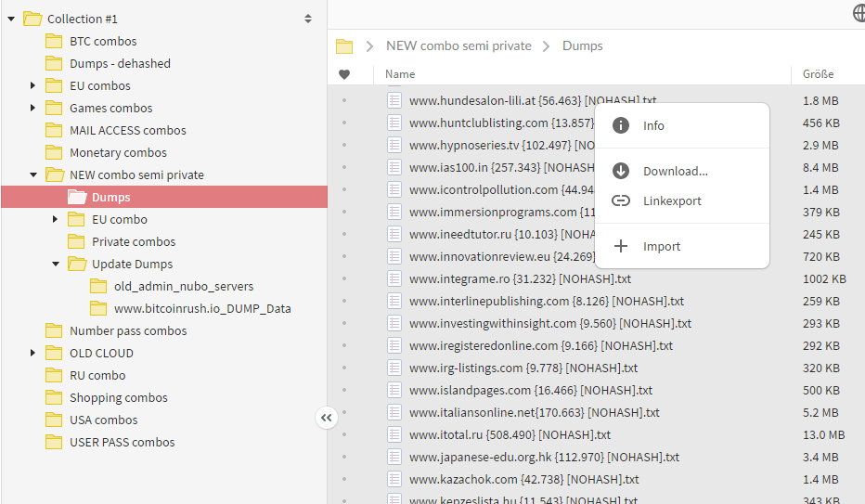This screenshot has height=504, width=865.
Task: Select the Dumps folder in tree
Action: tap(164, 197)
